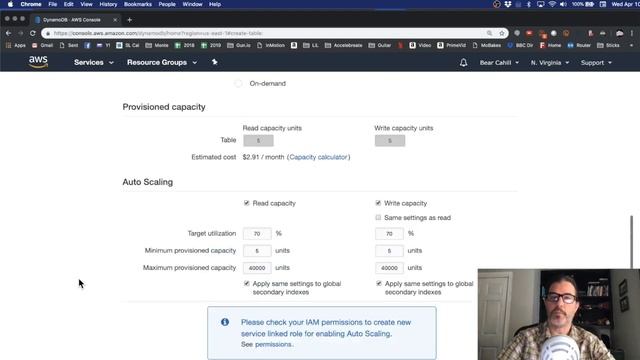Open the Facebook bookmark icon

tap(87, 45)
